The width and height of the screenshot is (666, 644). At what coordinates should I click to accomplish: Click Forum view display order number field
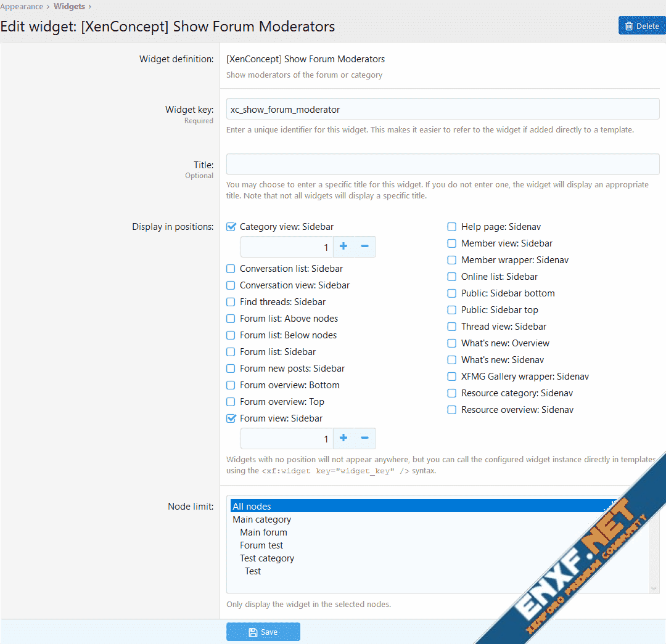[287, 439]
